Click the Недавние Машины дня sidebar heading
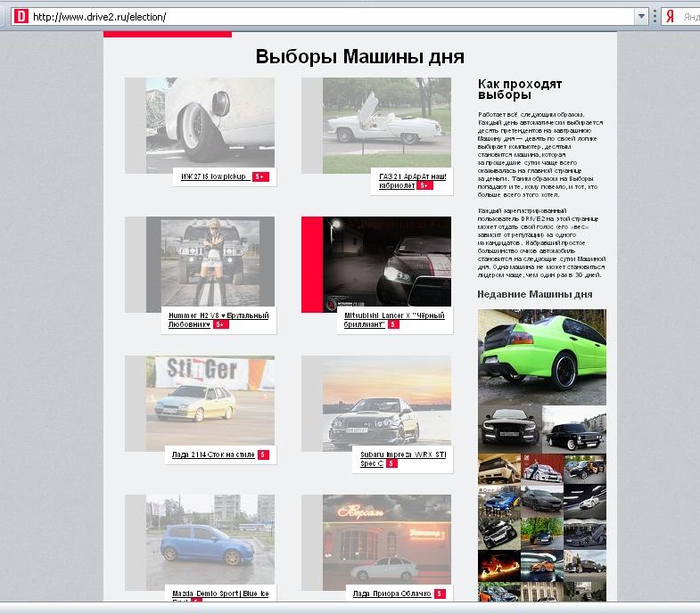 pyautogui.click(x=535, y=294)
